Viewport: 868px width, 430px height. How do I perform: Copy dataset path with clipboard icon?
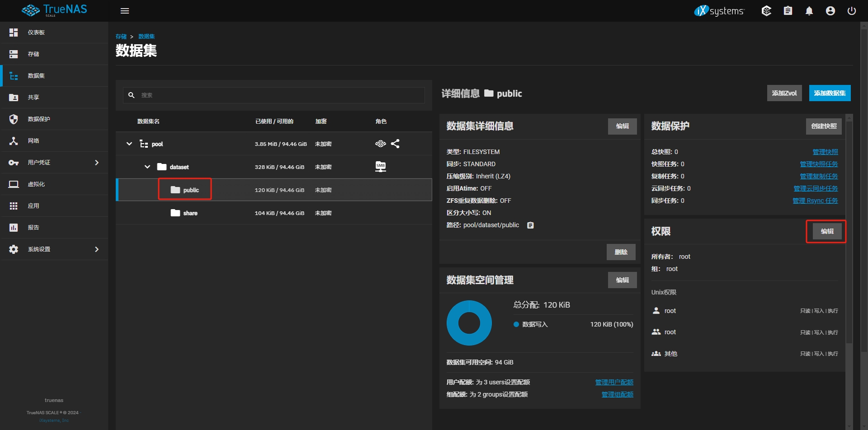531,225
